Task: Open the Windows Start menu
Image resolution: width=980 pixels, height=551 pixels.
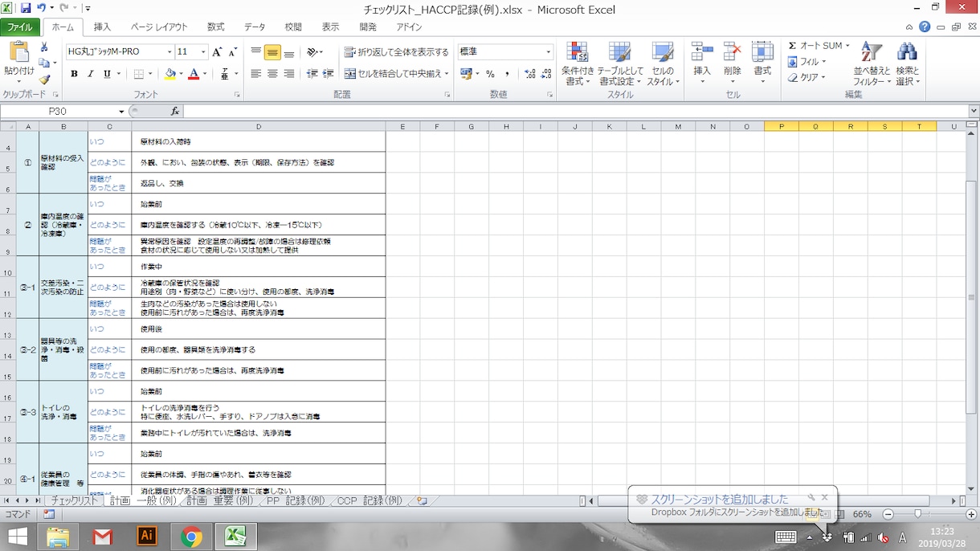Action: tap(18, 536)
